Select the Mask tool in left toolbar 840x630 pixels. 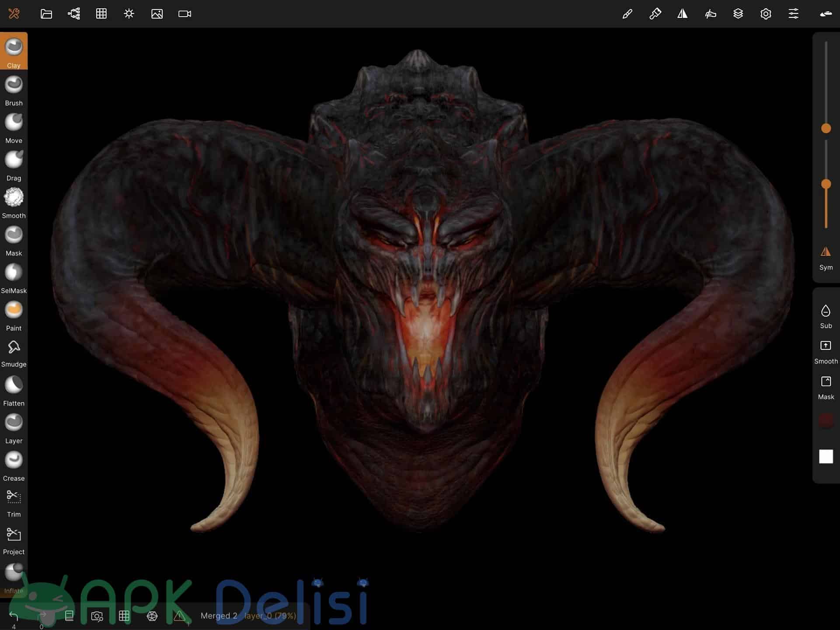tap(14, 241)
